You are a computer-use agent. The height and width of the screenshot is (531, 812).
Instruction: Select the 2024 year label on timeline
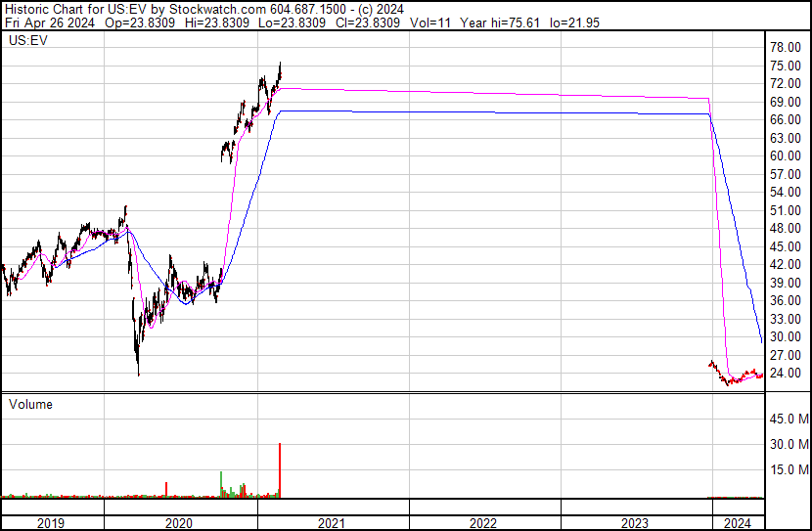click(738, 523)
